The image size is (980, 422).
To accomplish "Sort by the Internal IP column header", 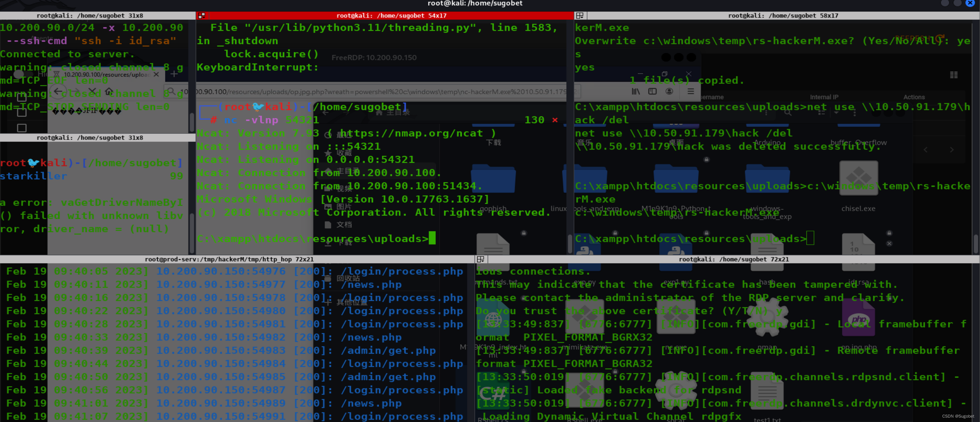I will pos(824,97).
